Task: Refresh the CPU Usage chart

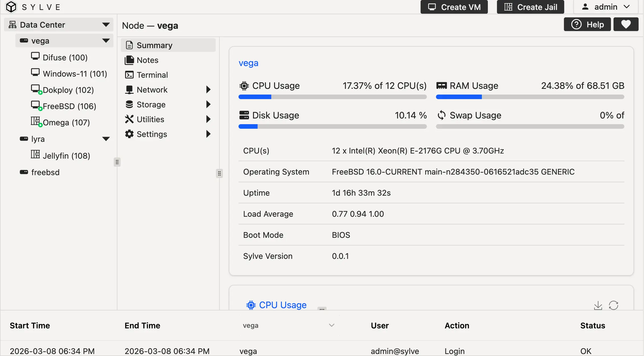Action: coord(614,305)
